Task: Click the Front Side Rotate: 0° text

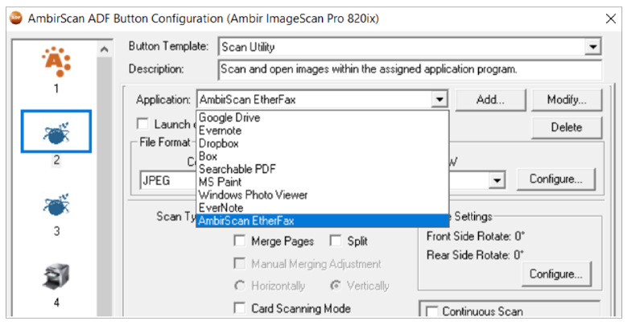Action: tap(475, 237)
